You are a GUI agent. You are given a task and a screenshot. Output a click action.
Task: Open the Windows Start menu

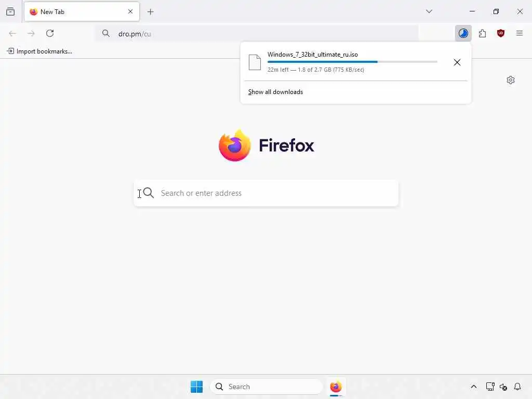click(196, 387)
